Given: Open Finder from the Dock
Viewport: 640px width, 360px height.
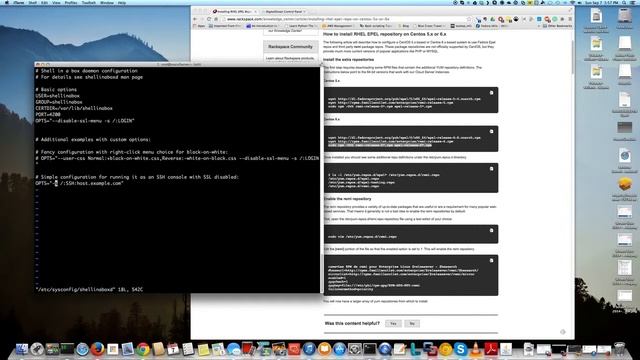Looking at the screenshot, I should click(22, 349).
